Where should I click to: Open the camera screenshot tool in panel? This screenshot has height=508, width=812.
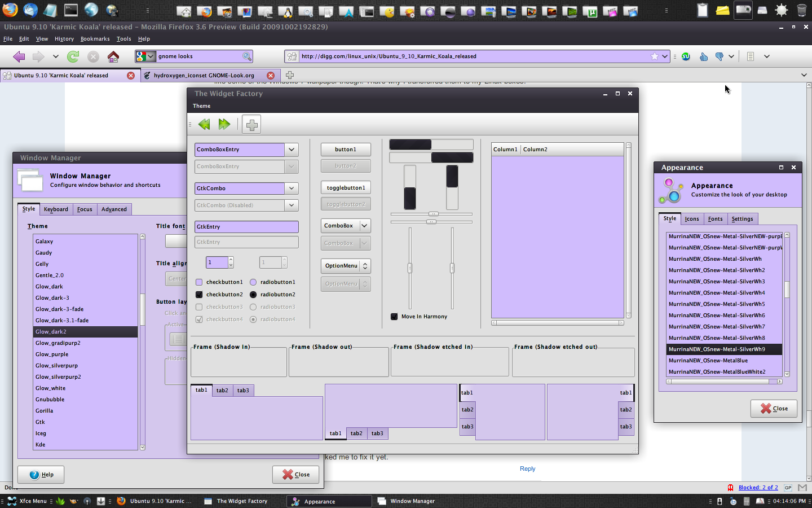point(743,10)
